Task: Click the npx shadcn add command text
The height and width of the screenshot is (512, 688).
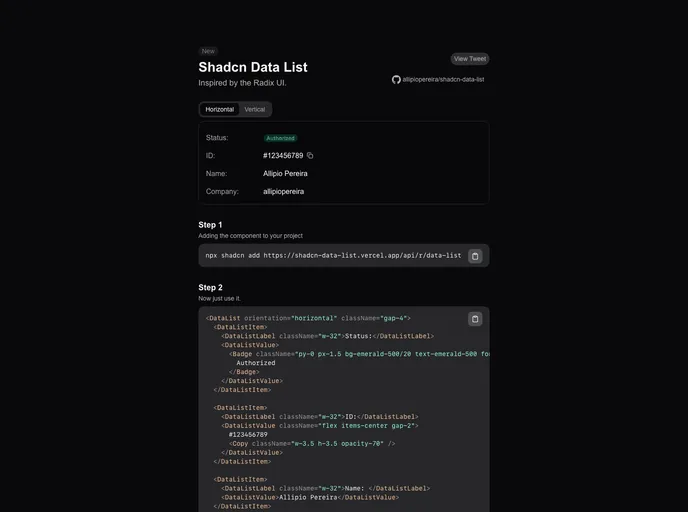Action: tap(333, 255)
